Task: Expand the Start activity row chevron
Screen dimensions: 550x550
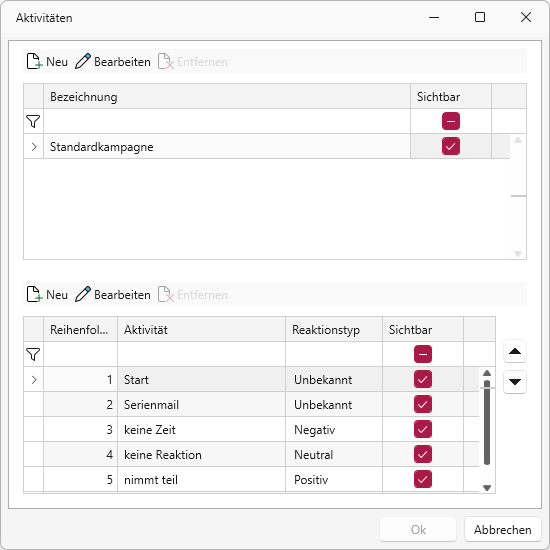Action: (34, 380)
